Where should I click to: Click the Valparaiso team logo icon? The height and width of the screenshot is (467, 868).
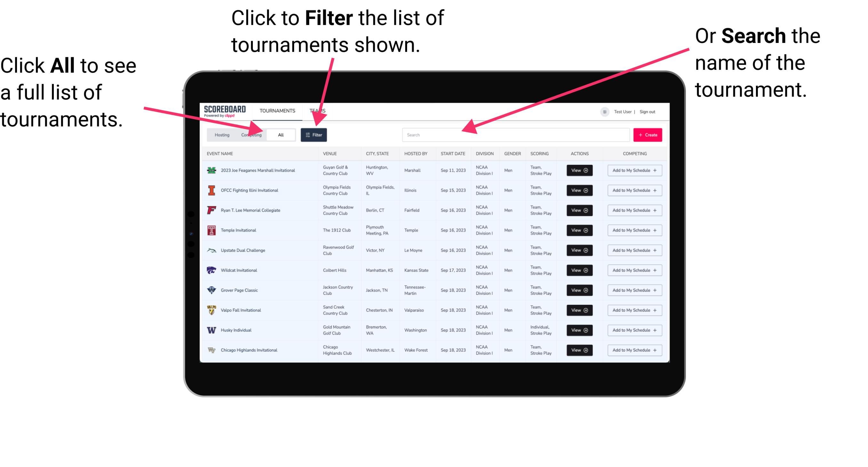[212, 310]
